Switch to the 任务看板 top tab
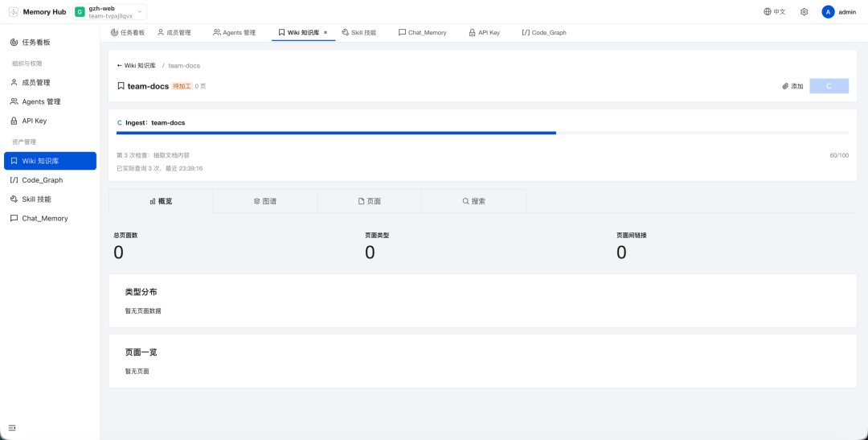This screenshot has width=868, height=440. click(127, 33)
